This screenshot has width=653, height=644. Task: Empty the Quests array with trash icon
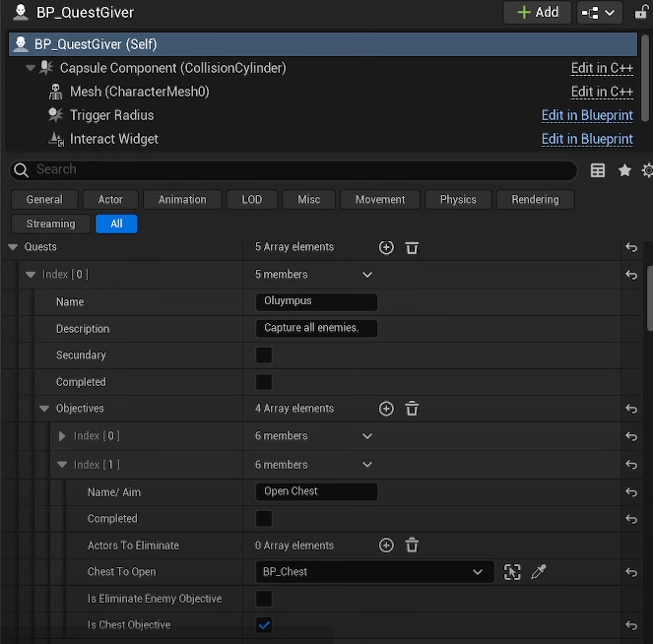(412, 247)
